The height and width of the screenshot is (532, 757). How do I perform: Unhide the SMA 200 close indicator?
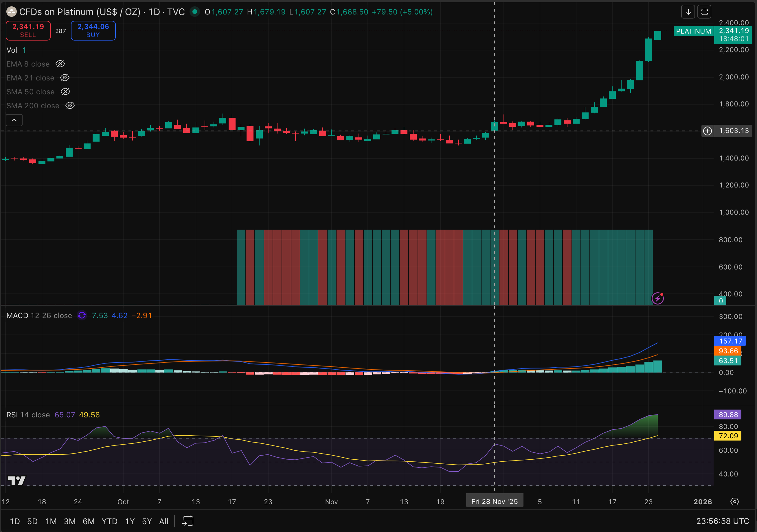[70, 106]
